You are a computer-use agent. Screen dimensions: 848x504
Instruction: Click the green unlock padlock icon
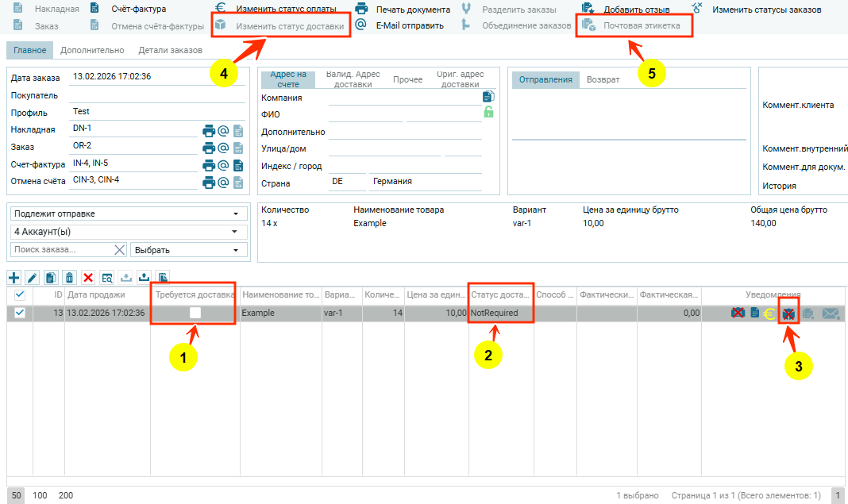[x=488, y=112]
